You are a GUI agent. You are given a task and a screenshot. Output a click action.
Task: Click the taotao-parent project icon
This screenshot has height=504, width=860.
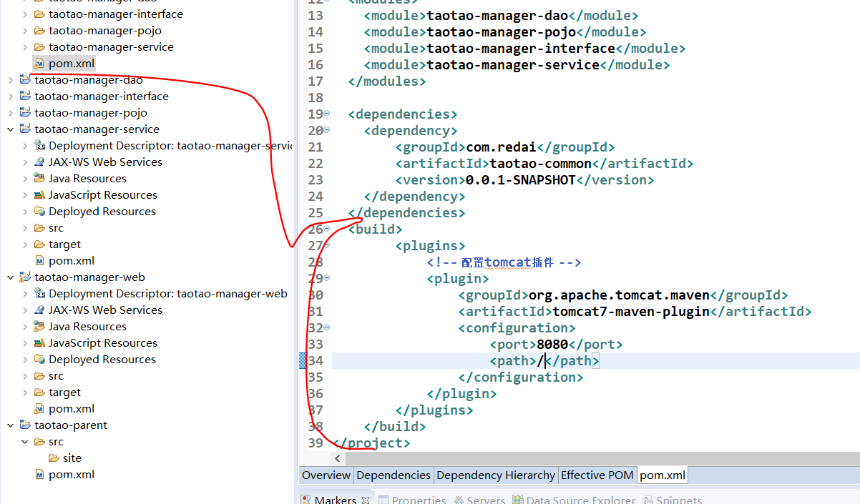click(x=25, y=425)
